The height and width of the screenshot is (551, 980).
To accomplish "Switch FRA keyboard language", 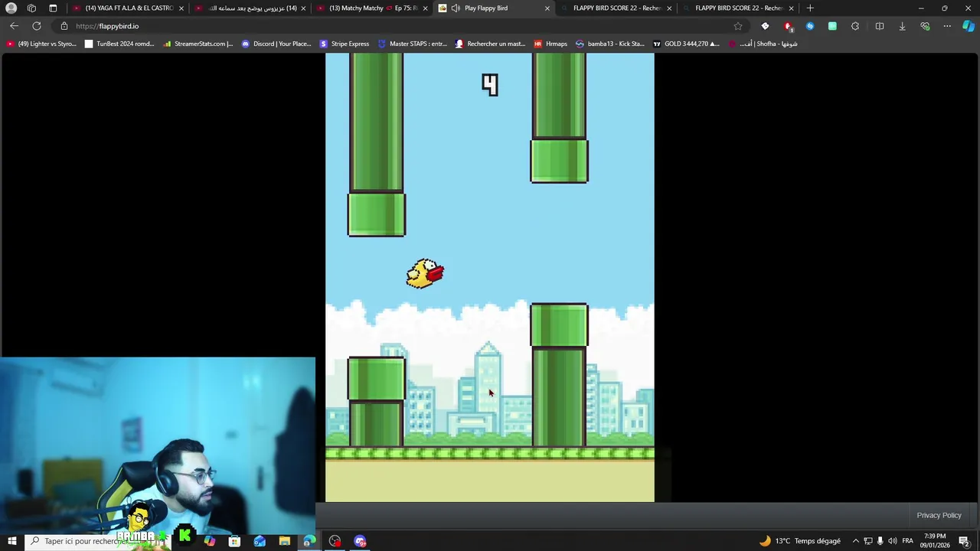I will click(908, 541).
